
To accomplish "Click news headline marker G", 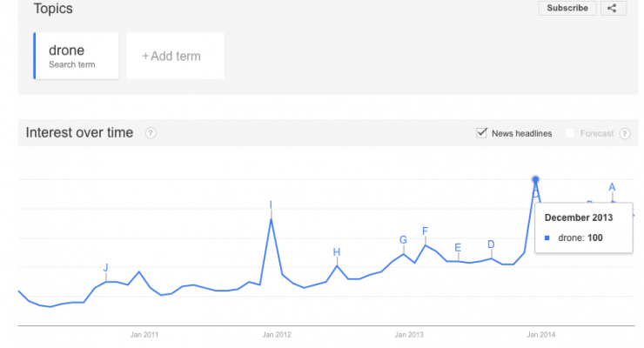I will tap(403, 240).
